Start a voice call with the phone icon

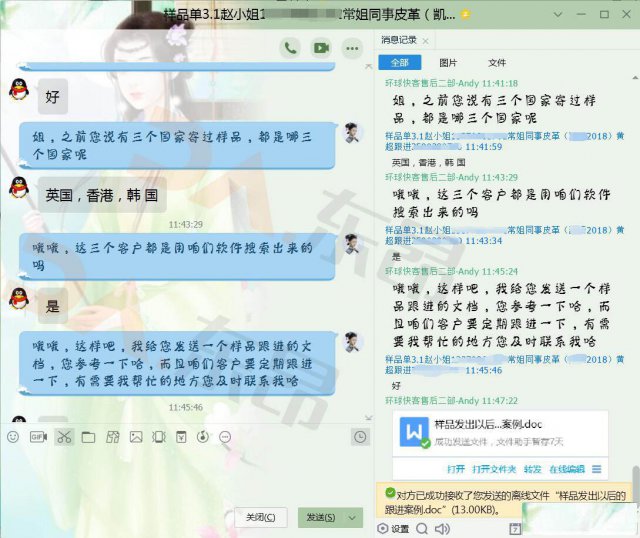tap(290, 48)
